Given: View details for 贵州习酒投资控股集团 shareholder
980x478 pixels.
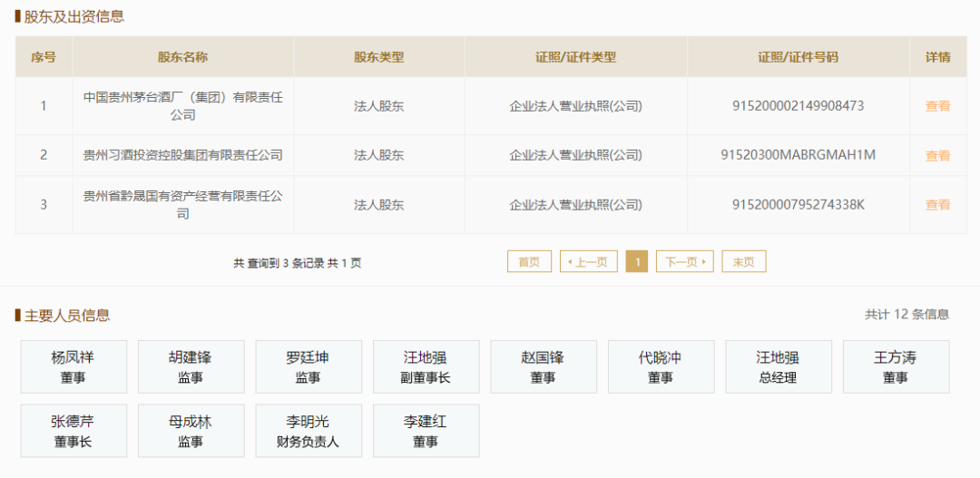Looking at the screenshot, I should 937,156.
